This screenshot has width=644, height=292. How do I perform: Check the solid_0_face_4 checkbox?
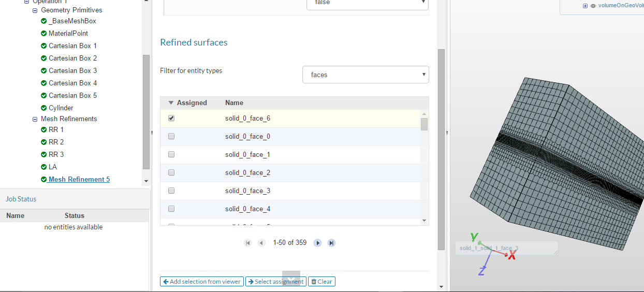click(x=171, y=209)
